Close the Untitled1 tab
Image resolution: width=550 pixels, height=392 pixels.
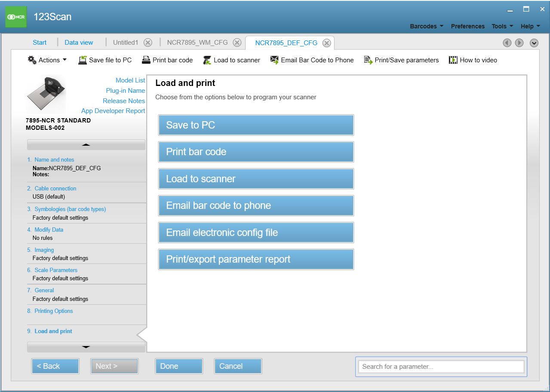(148, 43)
